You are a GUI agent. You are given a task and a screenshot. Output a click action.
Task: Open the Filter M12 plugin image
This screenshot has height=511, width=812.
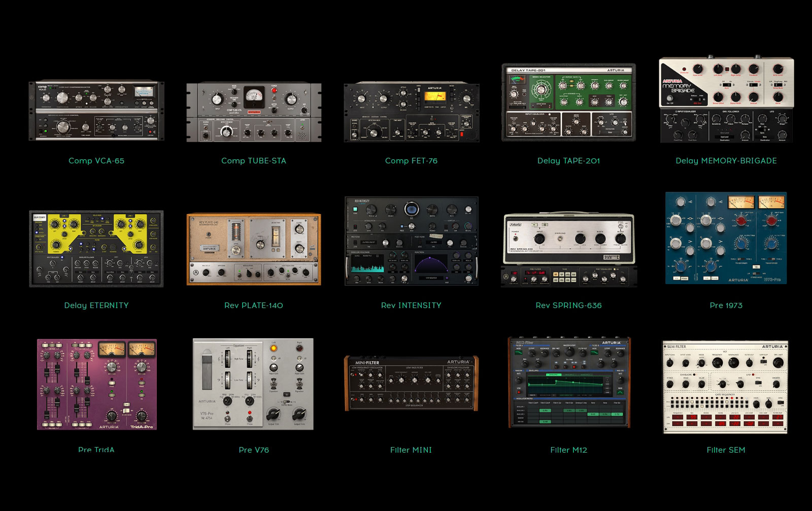point(569,383)
